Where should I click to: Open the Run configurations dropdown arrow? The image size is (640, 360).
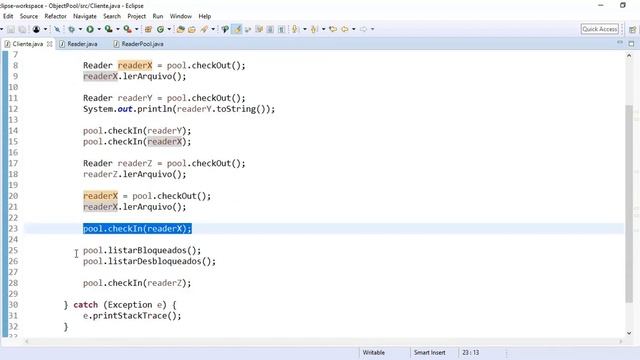(99, 29)
